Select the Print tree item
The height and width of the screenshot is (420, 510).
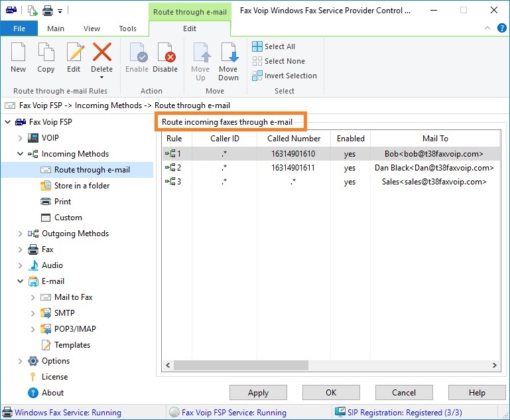[x=62, y=202]
